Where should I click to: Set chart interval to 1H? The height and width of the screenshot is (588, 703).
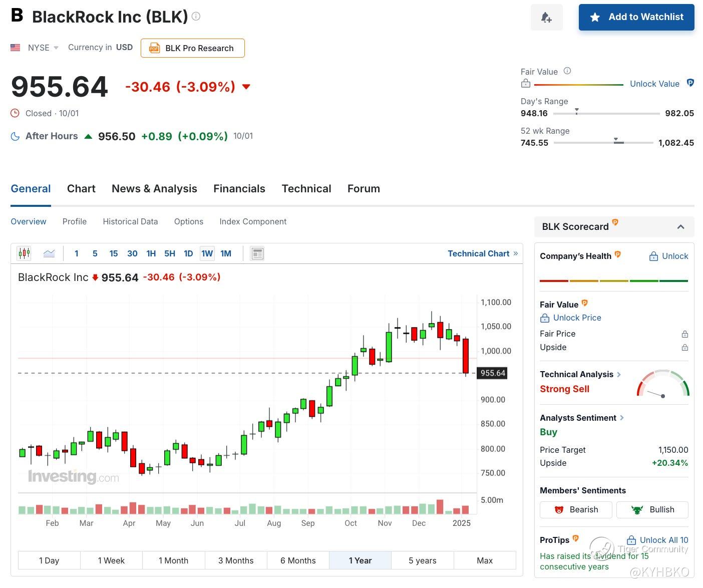pos(151,253)
